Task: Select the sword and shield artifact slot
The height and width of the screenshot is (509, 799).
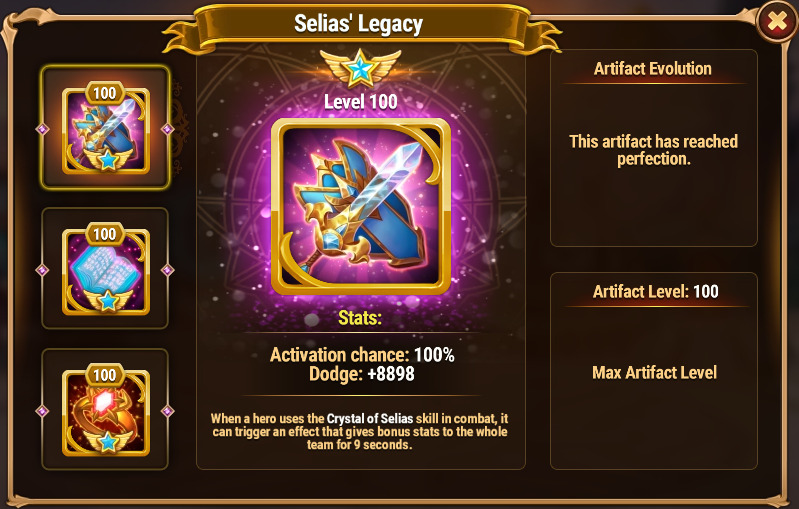Action: click(105, 127)
